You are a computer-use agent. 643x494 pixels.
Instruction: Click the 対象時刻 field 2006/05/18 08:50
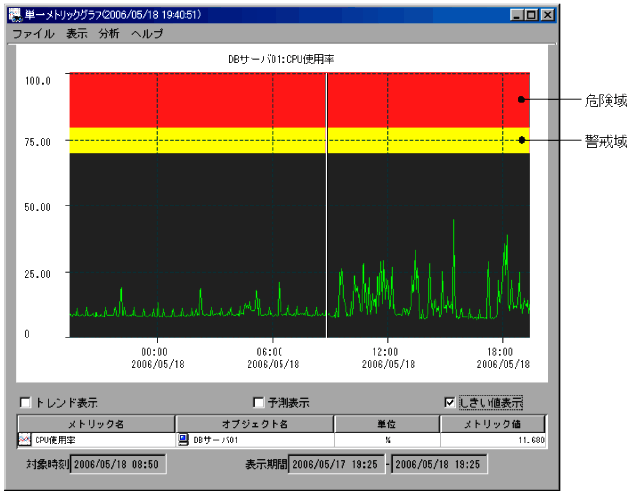pos(118,464)
